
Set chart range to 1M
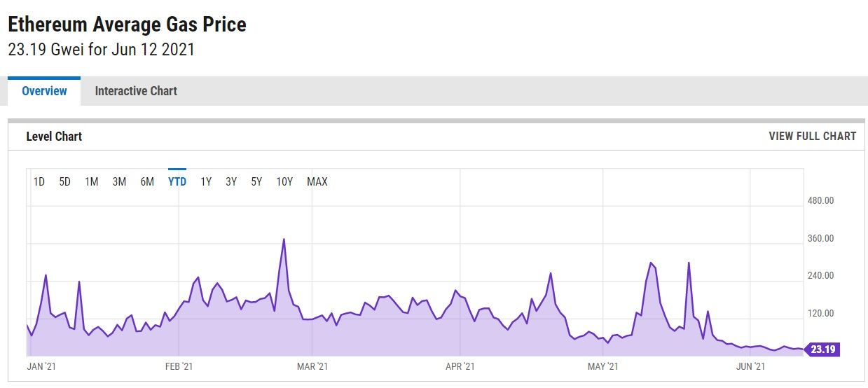[x=92, y=181]
